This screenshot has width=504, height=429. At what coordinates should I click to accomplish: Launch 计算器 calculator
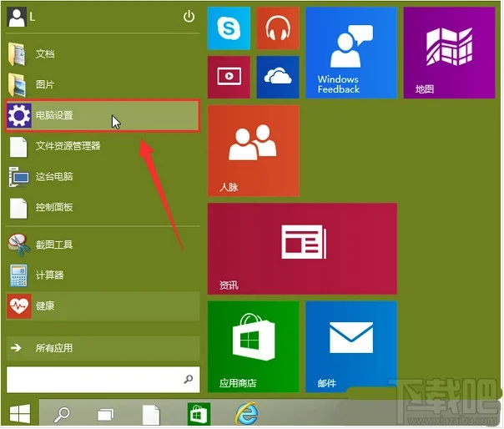click(103, 275)
